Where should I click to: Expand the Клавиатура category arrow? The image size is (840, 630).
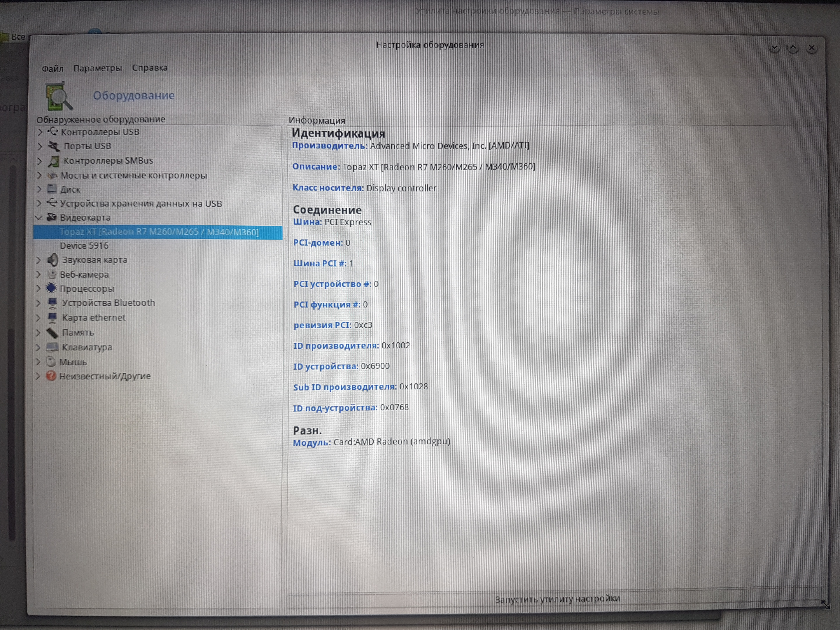[38, 347]
